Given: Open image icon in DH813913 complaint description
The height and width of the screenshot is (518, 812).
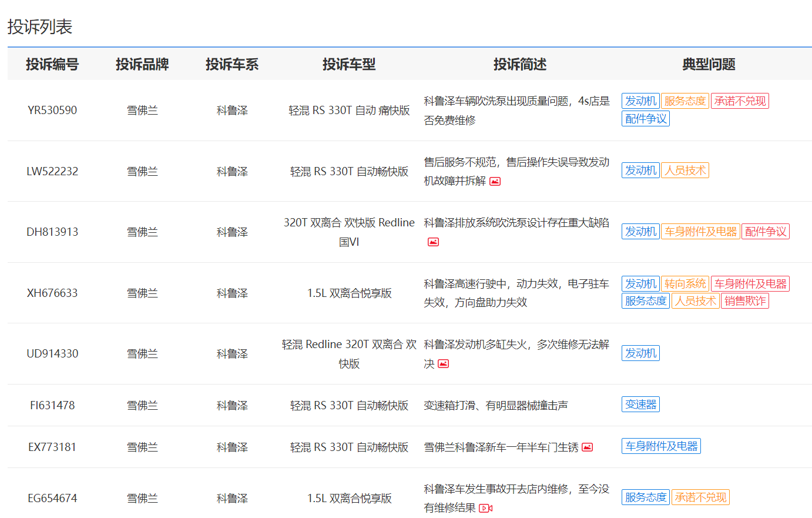Looking at the screenshot, I should click(x=433, y=242).
